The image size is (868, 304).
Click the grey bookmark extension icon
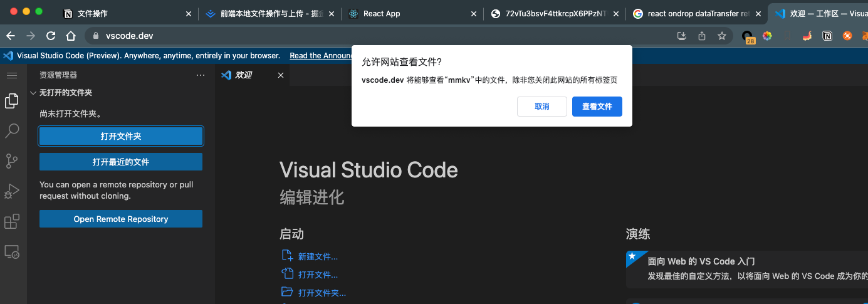pyautogui.click(x=787, y=36)
